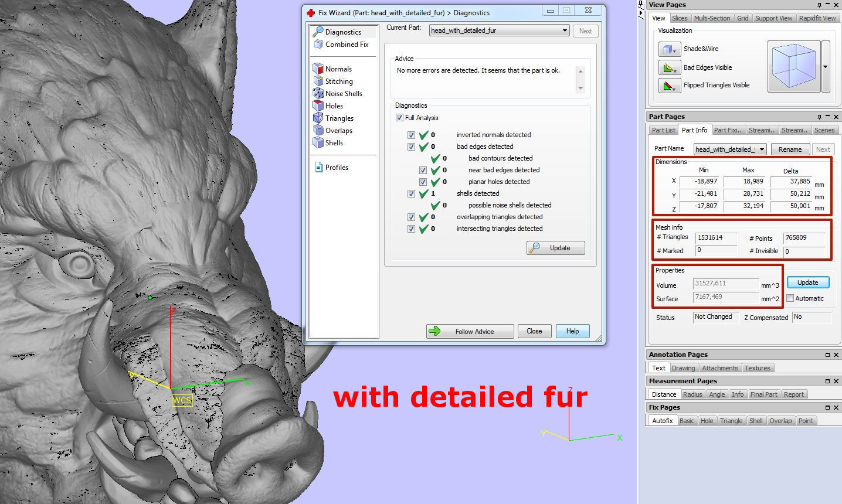Toggle planar holes detected checkbox

[x=423, y=182]
